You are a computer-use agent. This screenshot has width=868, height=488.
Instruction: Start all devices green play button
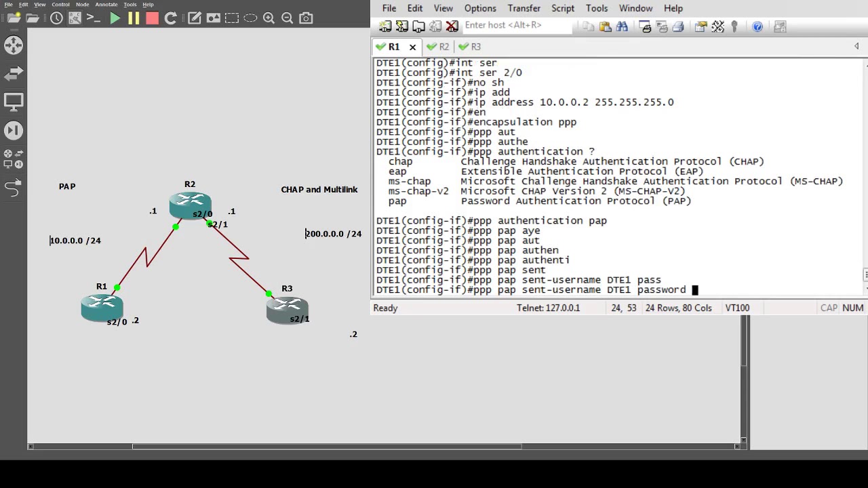click(115, 18)
